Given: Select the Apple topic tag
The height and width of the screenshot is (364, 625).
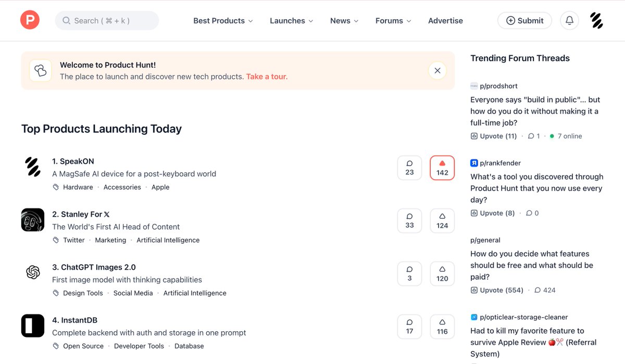Looking at the screenshot, I should [x=160, y=187].
